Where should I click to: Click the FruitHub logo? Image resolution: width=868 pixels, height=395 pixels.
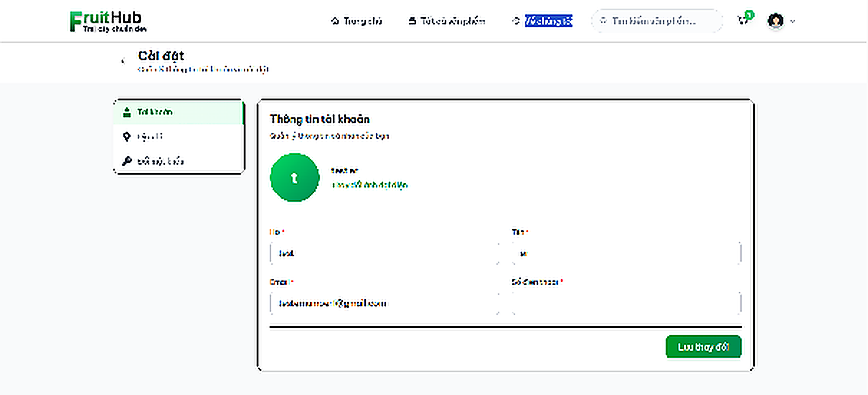point(108,21)
